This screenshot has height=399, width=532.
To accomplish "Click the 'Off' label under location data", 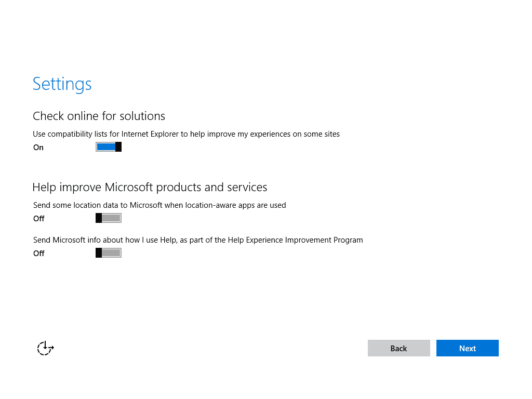I will (38, 219).
